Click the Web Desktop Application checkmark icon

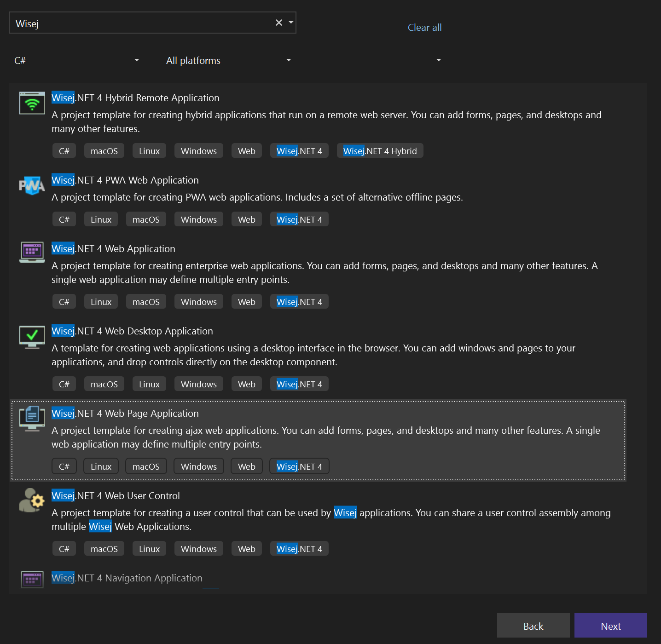coord(32,337)
